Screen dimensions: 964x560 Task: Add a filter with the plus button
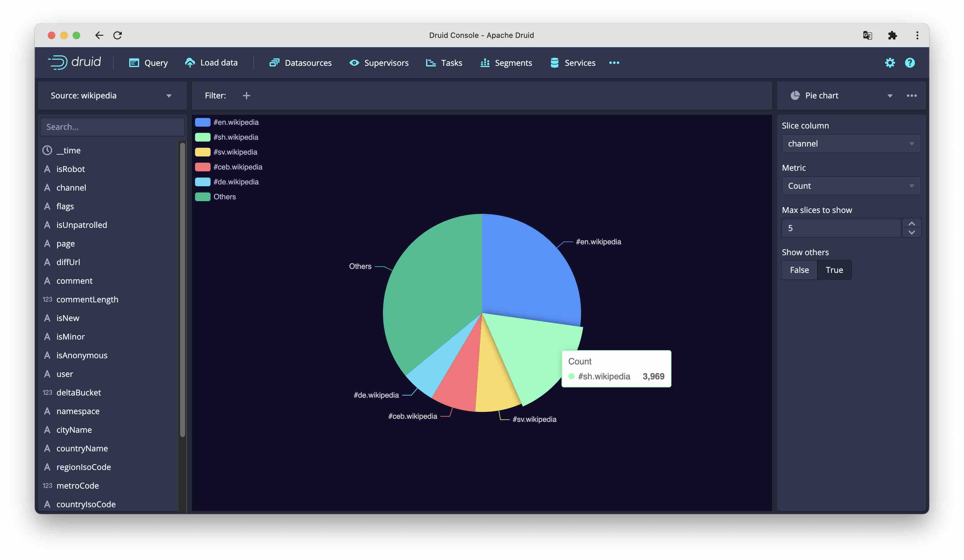[246, 95]
